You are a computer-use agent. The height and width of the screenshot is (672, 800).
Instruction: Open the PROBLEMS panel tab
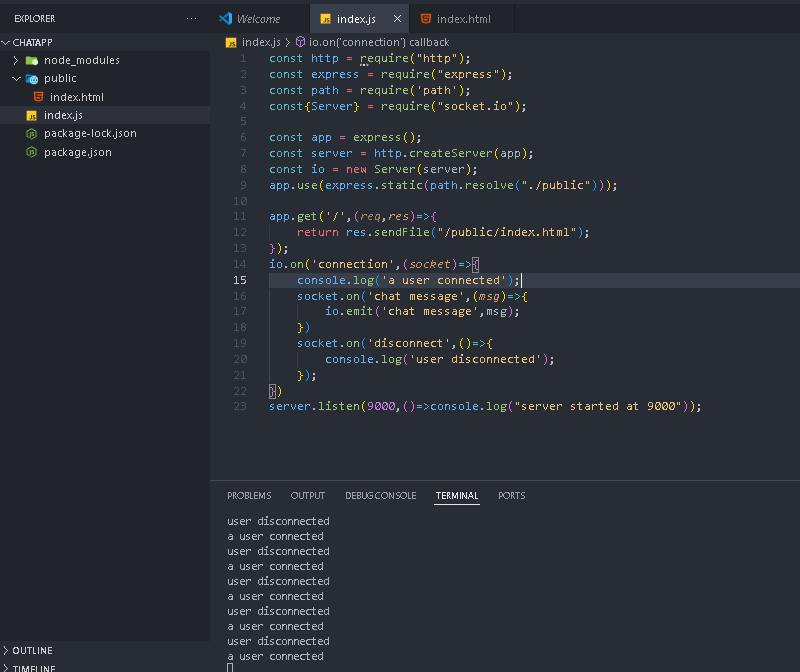click(249, 495)
